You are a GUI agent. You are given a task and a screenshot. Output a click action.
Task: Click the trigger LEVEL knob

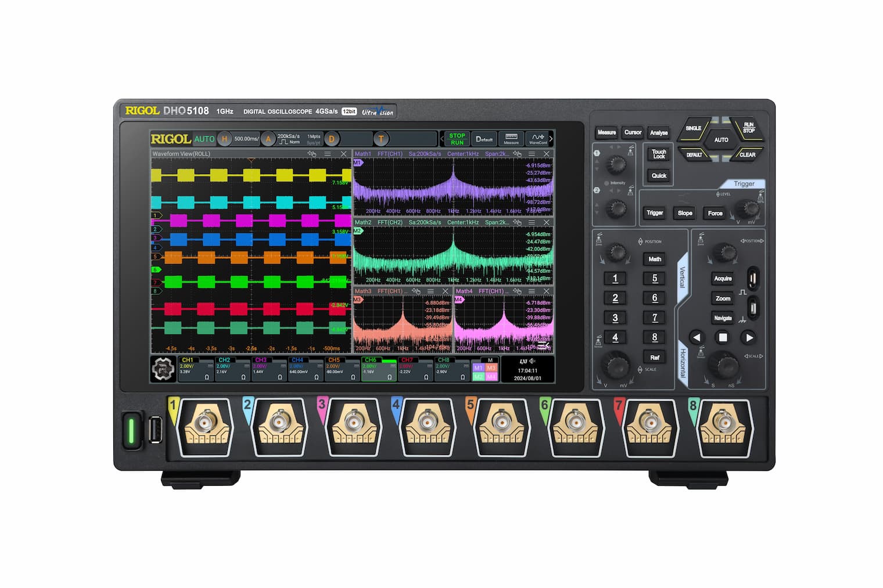(x=748, y=208)
